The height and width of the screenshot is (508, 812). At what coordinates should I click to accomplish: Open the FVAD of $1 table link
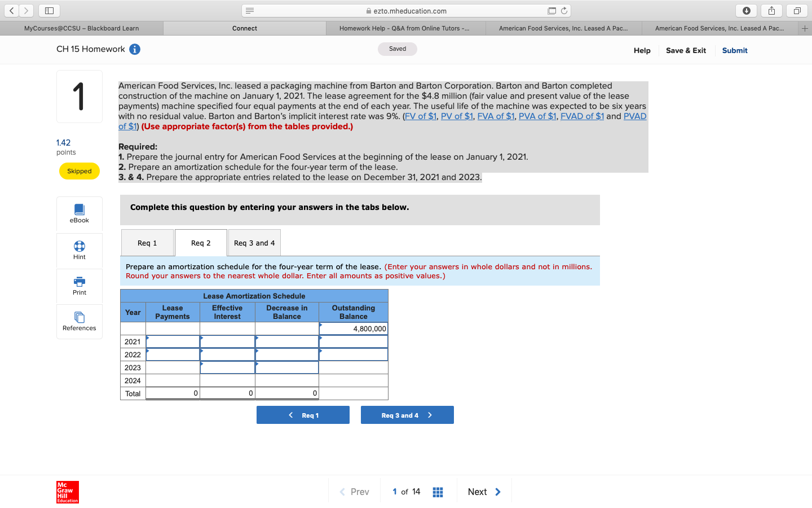click(x=582, y=116)
